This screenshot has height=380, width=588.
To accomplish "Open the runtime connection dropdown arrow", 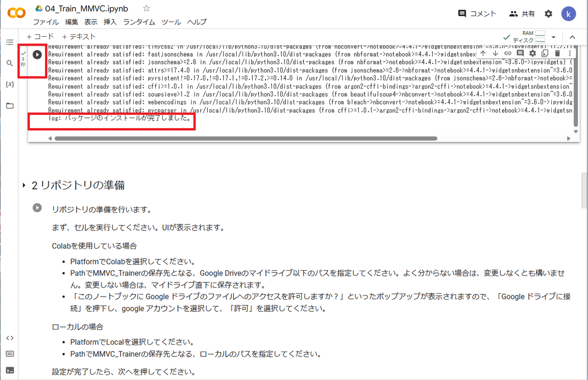I will (554, 37).
